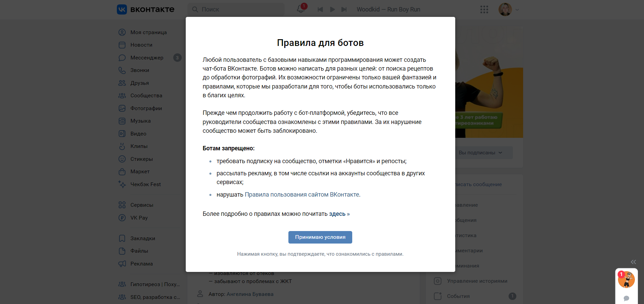644x304 pixels.
Task: Open the apps grid menu
Action: click(x=484, y=9)
